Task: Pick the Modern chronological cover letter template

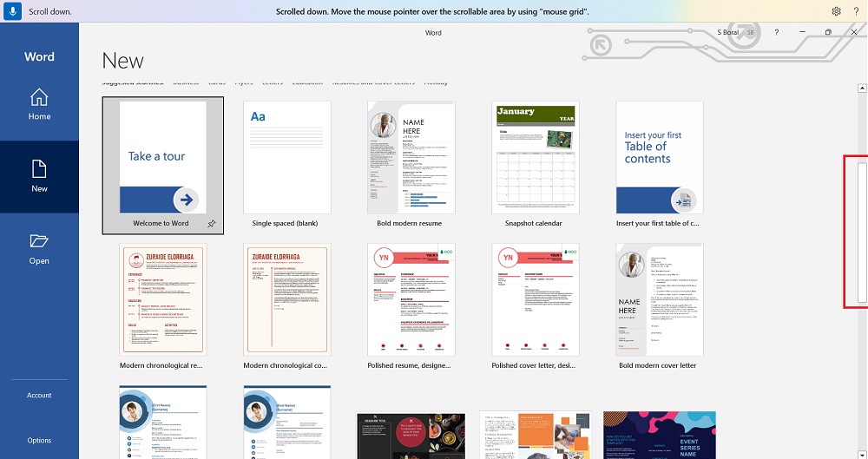Action: [287, 307]
